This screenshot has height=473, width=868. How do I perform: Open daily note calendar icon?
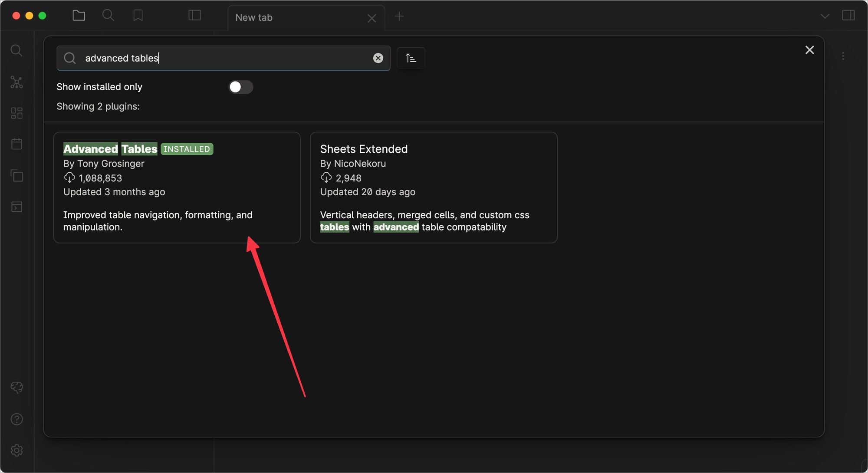pos(16,144)
